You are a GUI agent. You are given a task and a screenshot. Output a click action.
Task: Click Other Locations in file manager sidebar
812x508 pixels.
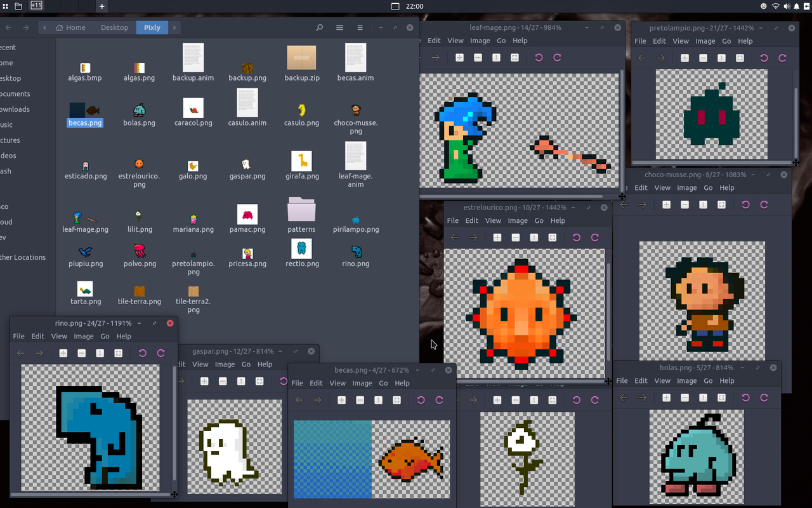23,257
